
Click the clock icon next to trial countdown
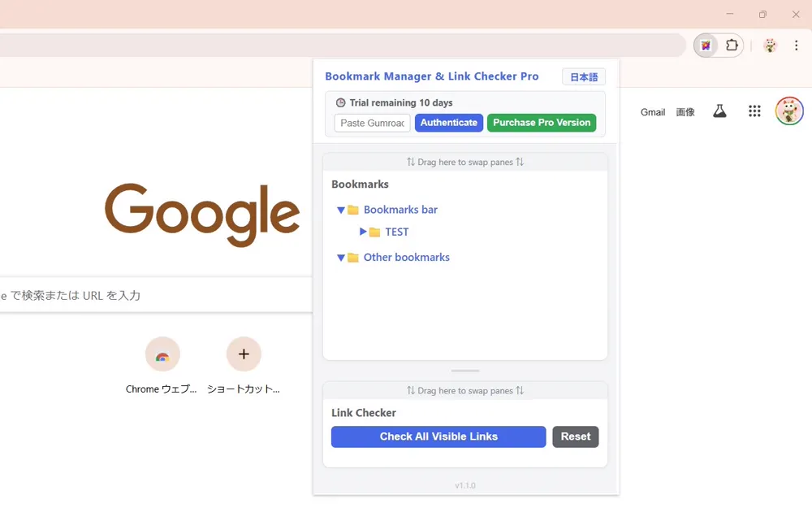tap(339, 102)
